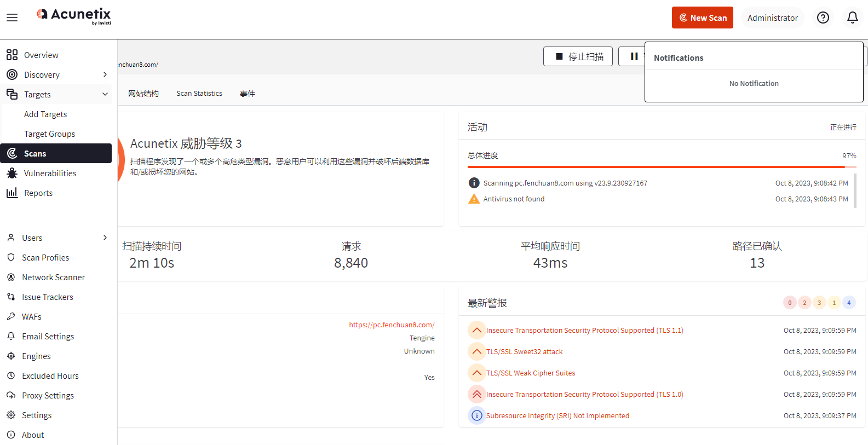Click the activity log scrollbar
This screenshot has height=445, width=868.
coord(855,190)
